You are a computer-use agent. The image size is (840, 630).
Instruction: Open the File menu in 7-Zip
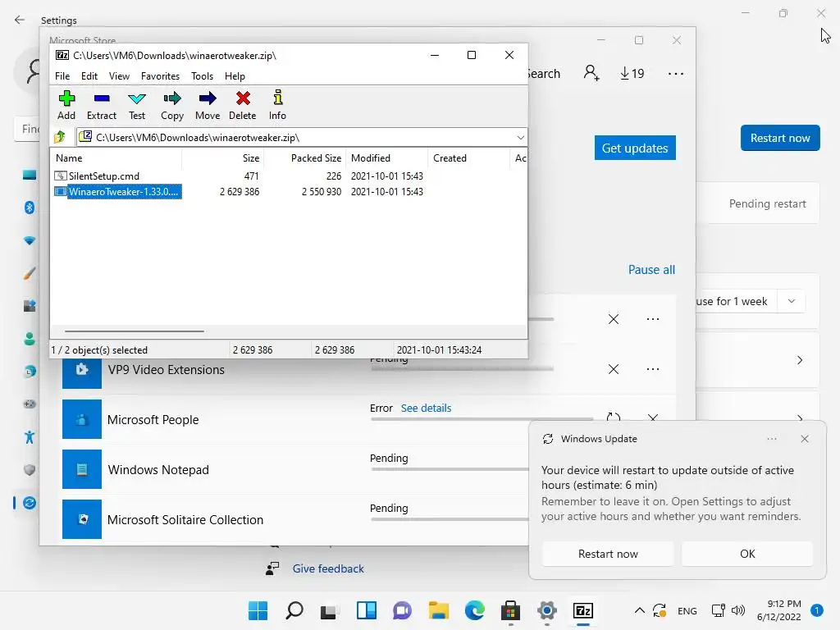[x=62, y=76]
